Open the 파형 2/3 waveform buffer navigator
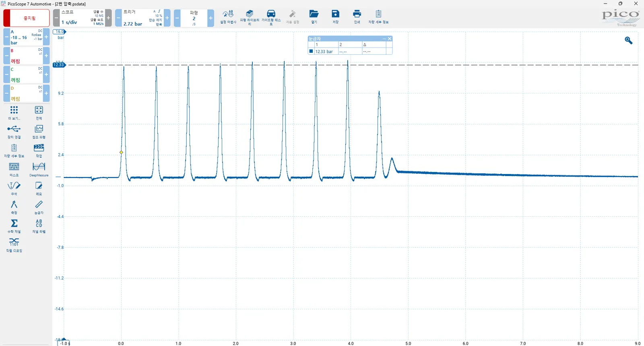The height and width of the screenshot is (346, 644). coord(194,18)
